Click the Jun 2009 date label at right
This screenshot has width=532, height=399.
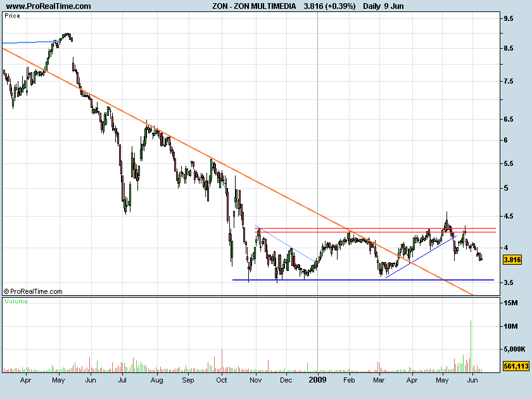[x=472, y=381]
